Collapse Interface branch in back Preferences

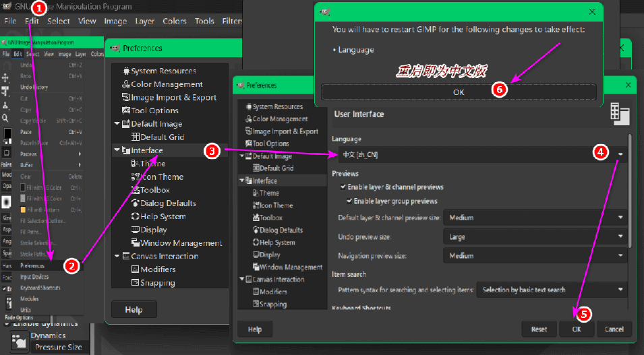tap(117, 150)
